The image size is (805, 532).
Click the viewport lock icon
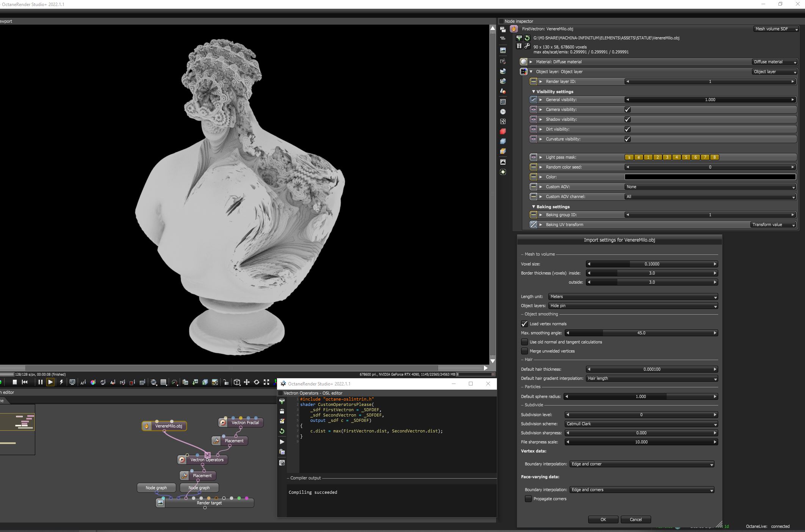(x=226, y=382)
